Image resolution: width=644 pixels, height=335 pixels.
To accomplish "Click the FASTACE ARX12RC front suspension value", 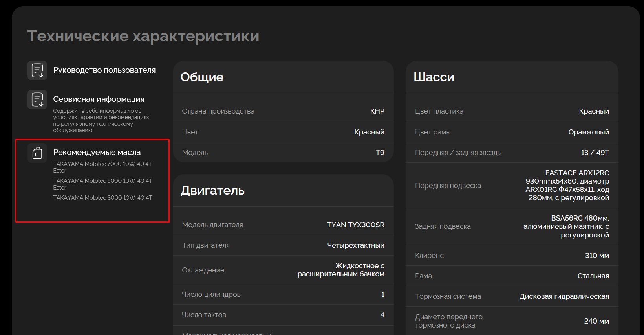I will [567, 185].
